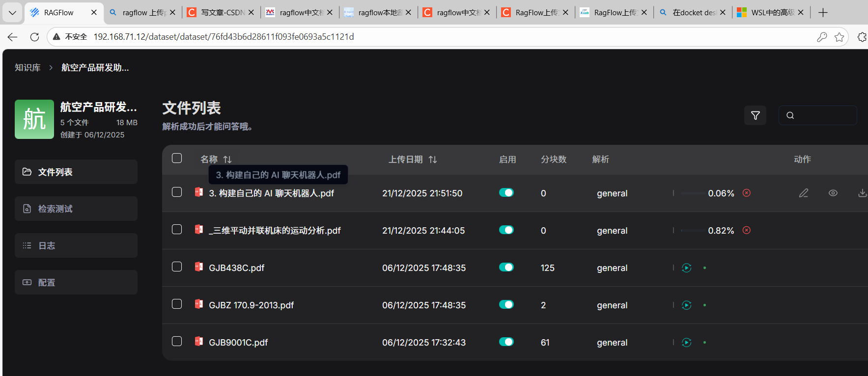Click the PDF icon of AI 聊天机器人.pdf
868x376 pixels.
pyautogui.click(x=199, y=192)
